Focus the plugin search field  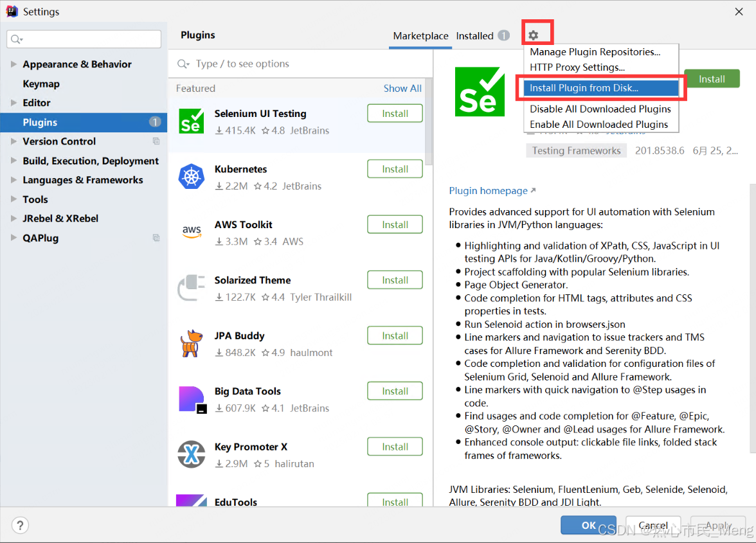coord(300,64)
